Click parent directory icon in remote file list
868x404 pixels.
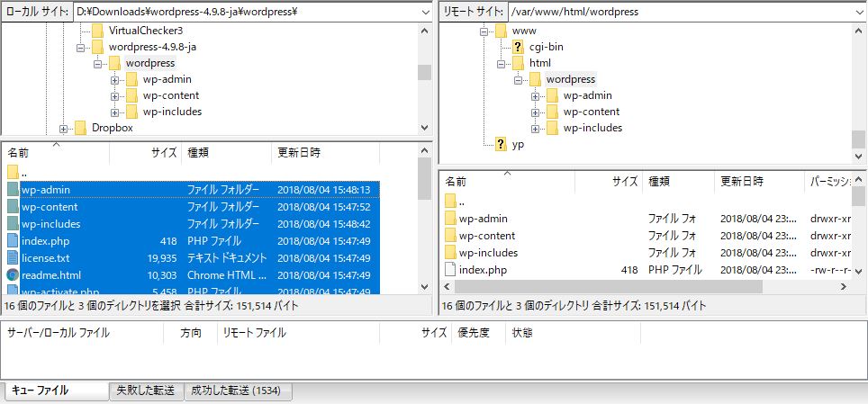tap(450, 201)
